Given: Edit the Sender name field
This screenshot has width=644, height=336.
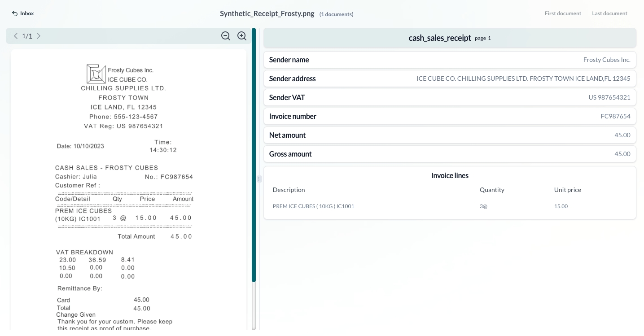Looking at the screenshot, I should coord(606,60).
